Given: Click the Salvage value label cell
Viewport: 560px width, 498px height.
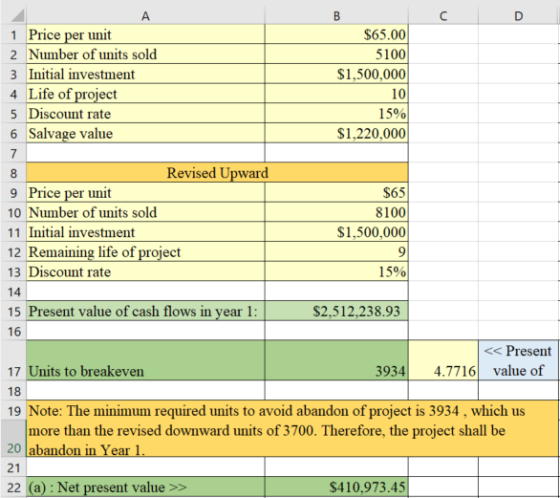Looking at the screenshot, I should 146,133.
